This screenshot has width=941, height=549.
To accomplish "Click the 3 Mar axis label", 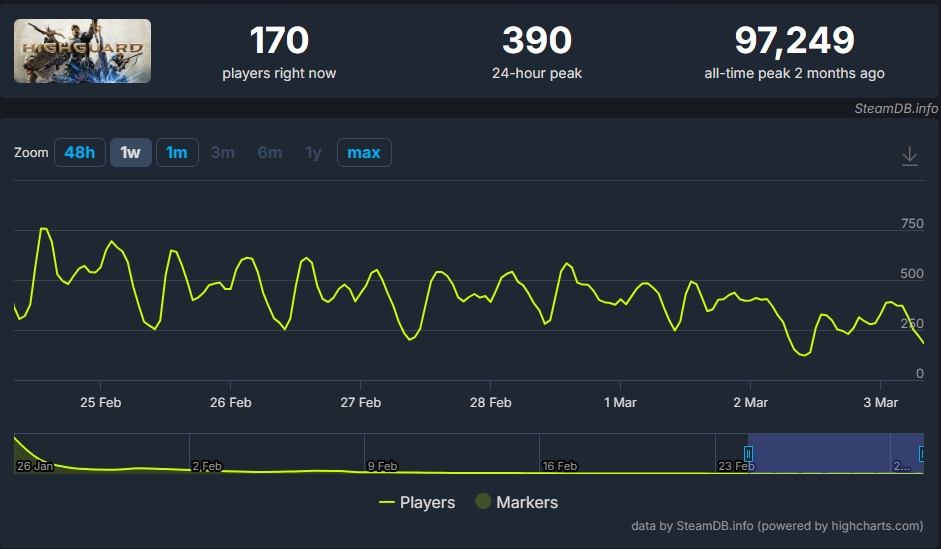I will [x=880, y=403].
